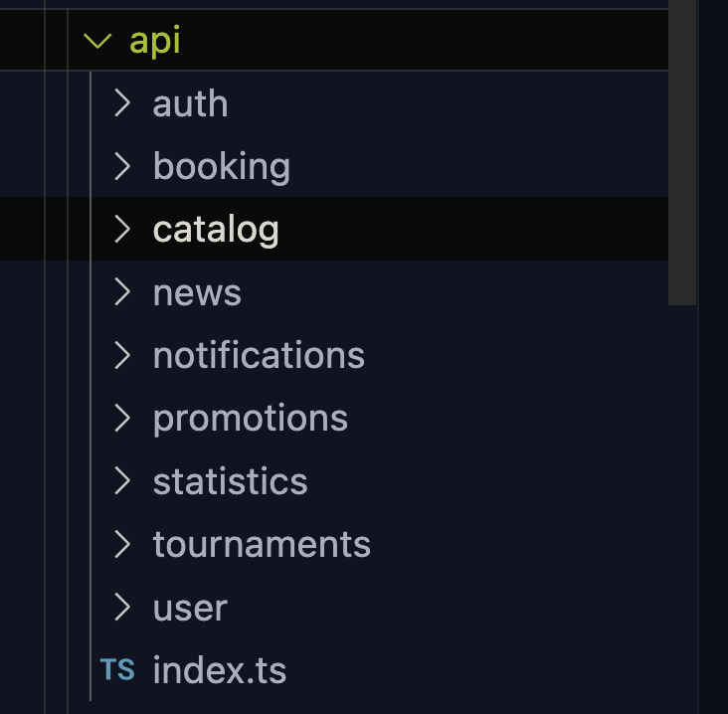
Task: Expand the promotions folder chevron
Action: (x=122, y=418)
